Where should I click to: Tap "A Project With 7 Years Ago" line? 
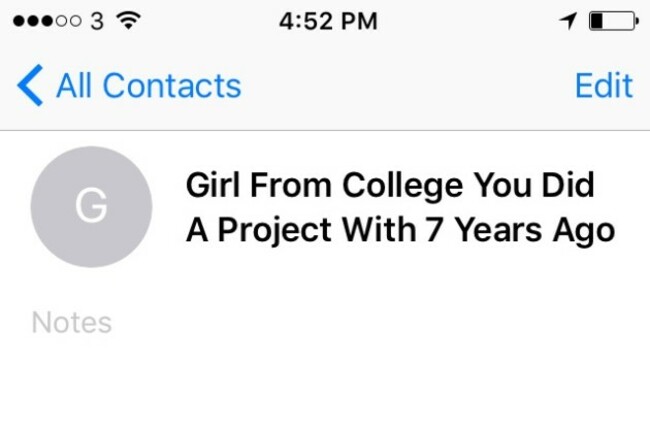[400, 230]
